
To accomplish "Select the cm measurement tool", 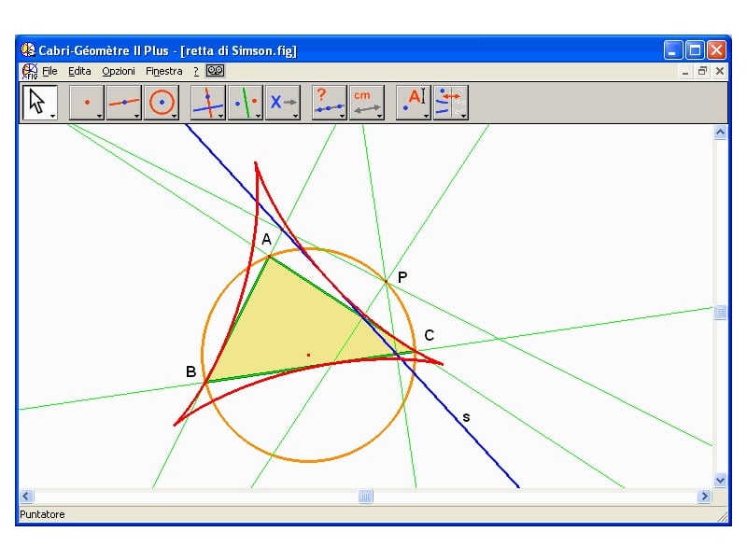I will pos(366,102).
